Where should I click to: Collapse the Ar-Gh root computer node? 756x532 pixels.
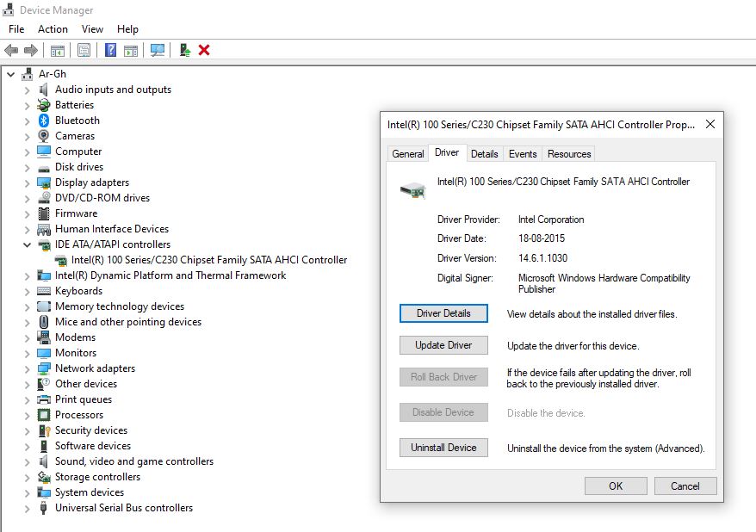click(x=10, y=74)
